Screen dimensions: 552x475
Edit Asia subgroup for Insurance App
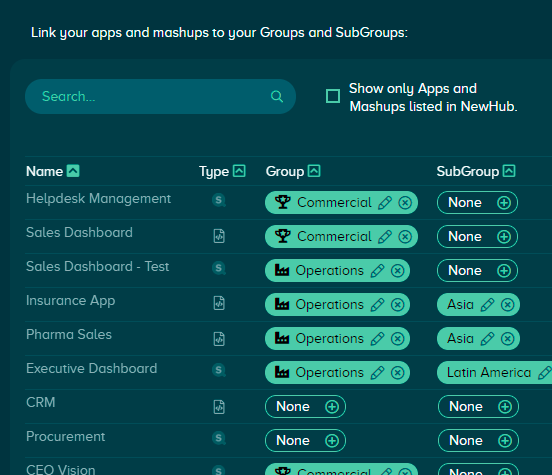[x=487, y=305]
